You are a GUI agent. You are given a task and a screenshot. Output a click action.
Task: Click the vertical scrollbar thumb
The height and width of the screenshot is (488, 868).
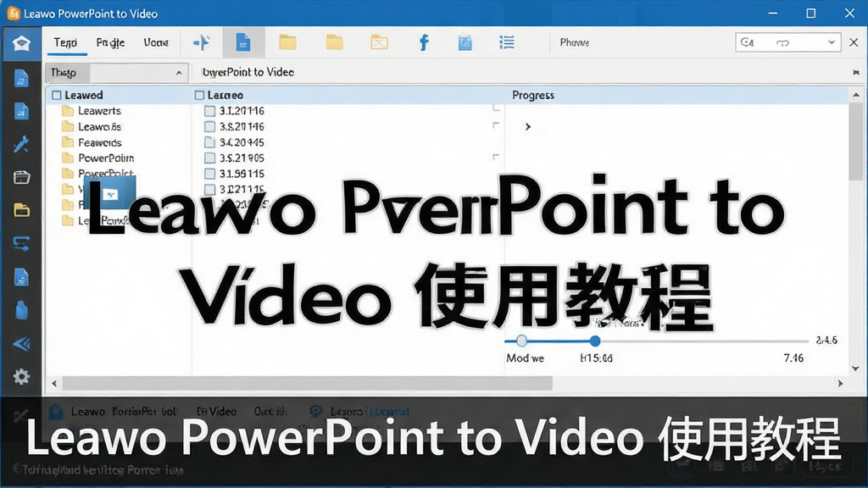point(856,141)
